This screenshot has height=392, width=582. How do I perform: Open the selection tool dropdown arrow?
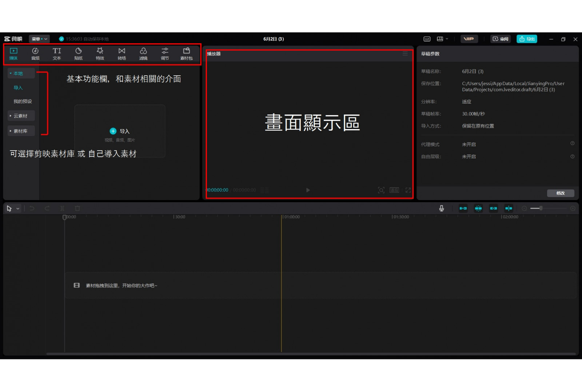[18, 209]
